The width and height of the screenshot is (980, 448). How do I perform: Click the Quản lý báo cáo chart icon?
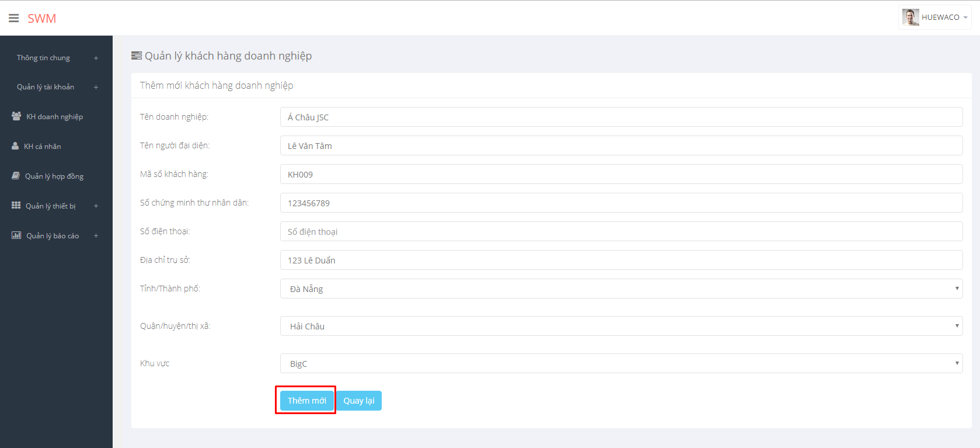(16, 235)
